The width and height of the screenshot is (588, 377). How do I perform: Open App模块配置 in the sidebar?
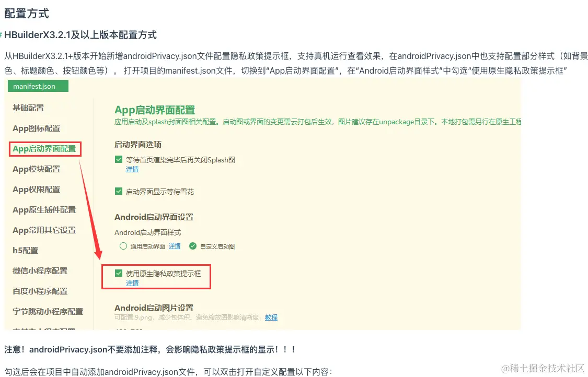coord(37,169)
